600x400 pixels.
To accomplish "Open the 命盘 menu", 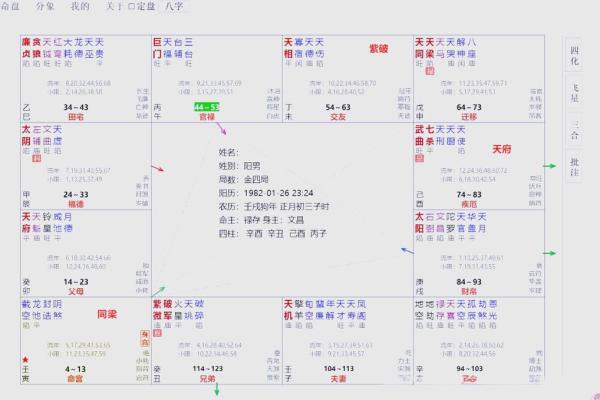I will 10,6.
